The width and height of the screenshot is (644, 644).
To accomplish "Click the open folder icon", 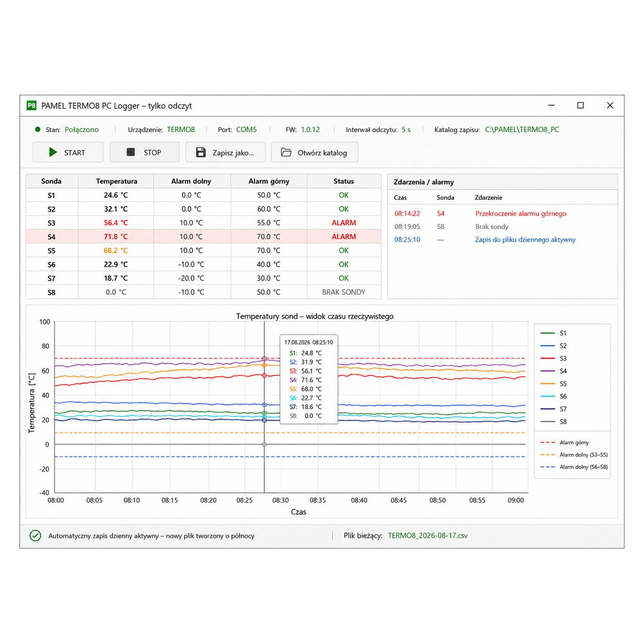I will pos(286,153).
